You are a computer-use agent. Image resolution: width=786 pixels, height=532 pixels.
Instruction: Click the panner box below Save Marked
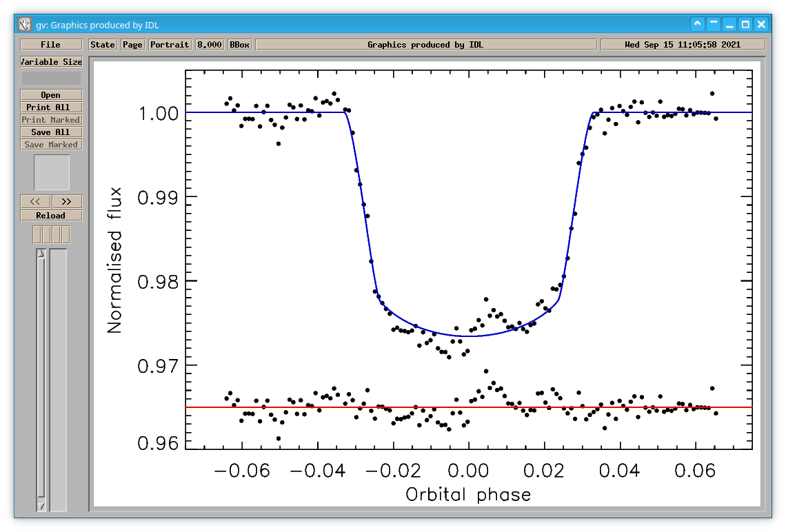pos(52,172)
